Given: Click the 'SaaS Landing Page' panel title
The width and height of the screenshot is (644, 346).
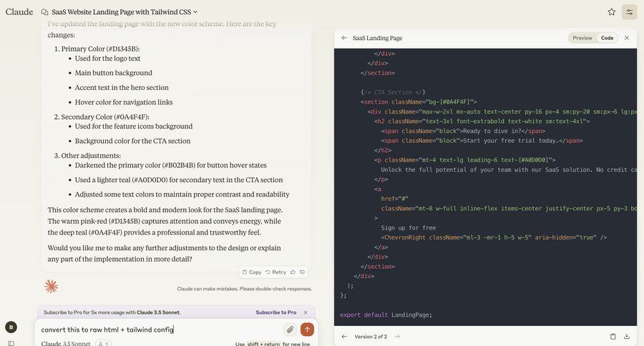Looking at the screenshot, I should point(377,38).
